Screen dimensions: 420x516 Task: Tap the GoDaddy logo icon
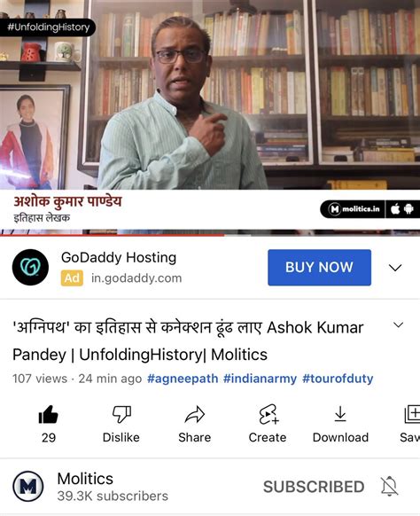(x=30, y=267)
